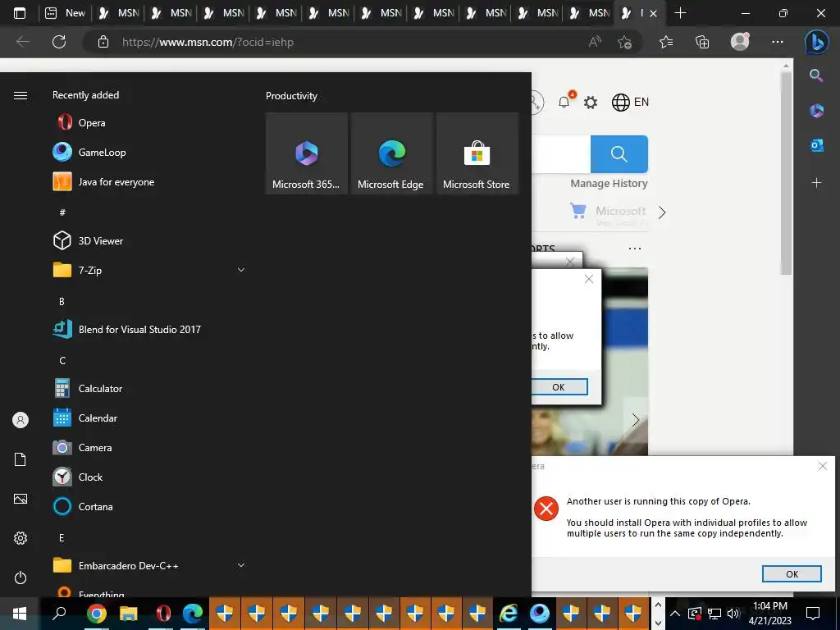Open the Microsoft Store tile
Image resolution: width=840 pixels, height=630 pixels.
477,153
